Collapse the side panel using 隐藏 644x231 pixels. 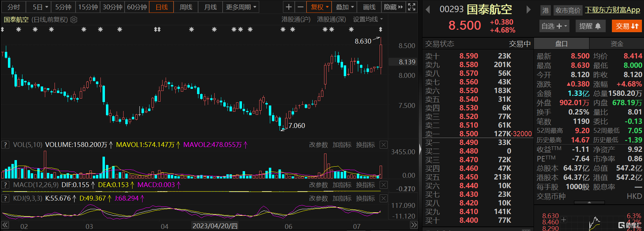(393, 7)
